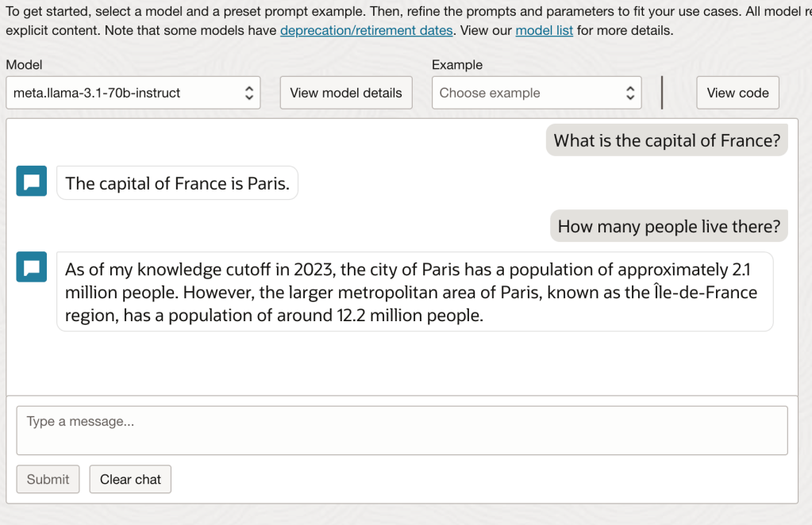Click the chat icon beside the population answer
812x525 pixels.
pyautogui.click(x=32, y=267)
